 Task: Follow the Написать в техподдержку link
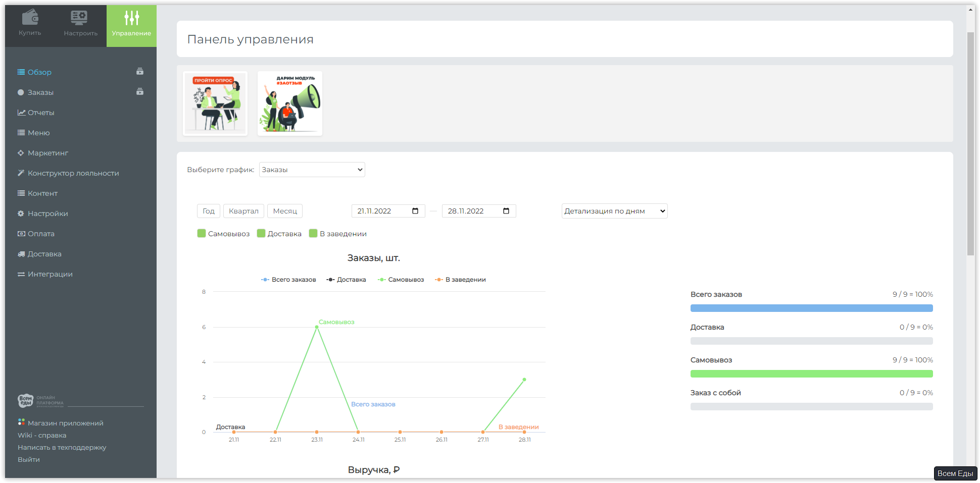click(62, 447)
